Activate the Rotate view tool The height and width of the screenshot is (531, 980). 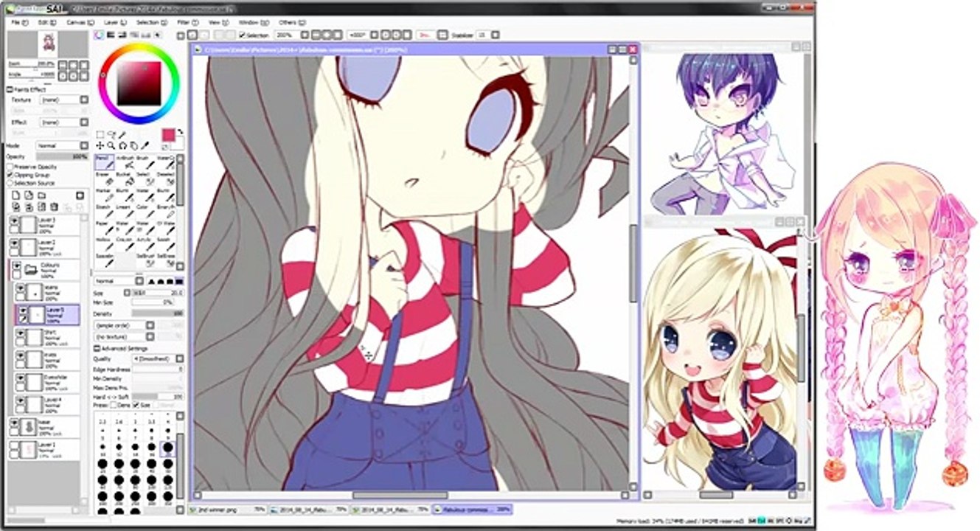[122, 145]
